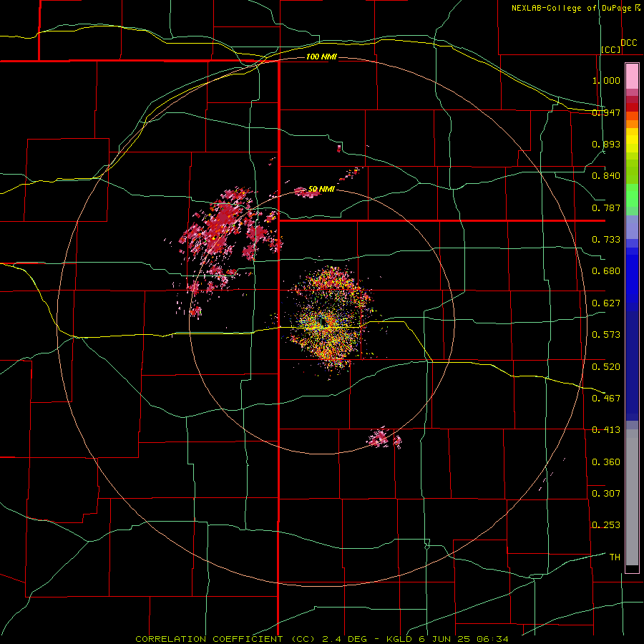Click the DCC product label
This screenshot has height=644, width=644.
(629, 43)
